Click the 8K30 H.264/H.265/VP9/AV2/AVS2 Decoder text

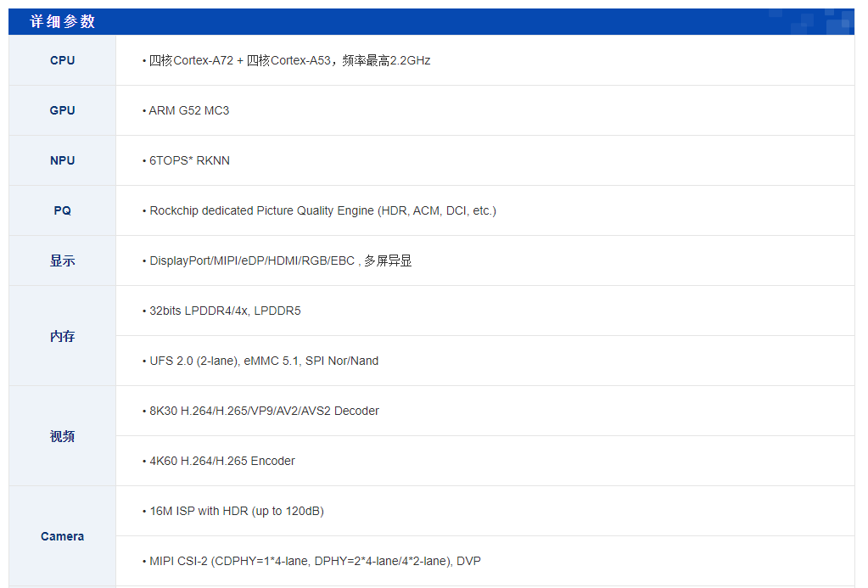[264, 411]
